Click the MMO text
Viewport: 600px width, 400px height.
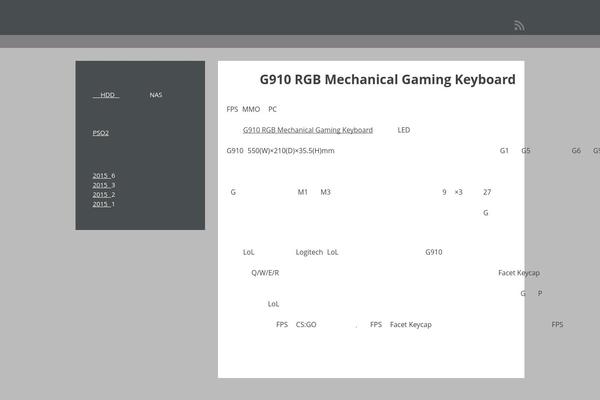coord(251,109)
